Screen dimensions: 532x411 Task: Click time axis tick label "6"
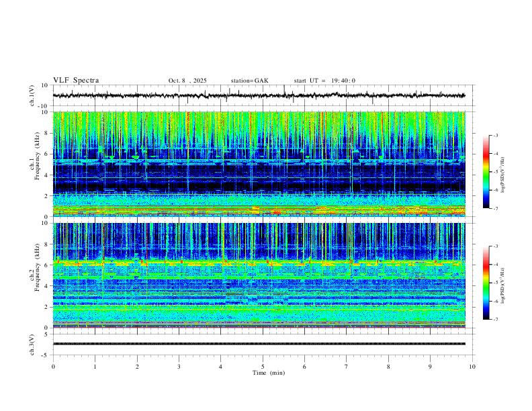click(304, 367)
